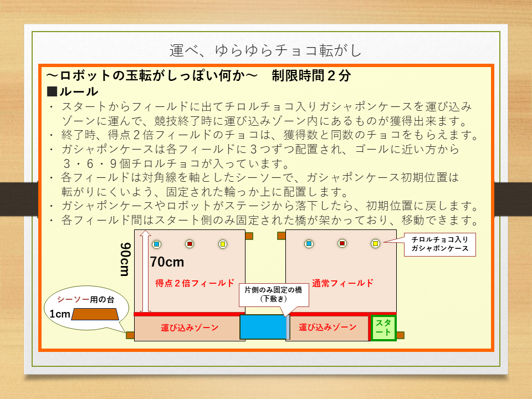Select the blue capsule in the 通常フィールド
Image resolution: width=532 pixels, height=399 pixels.
coord(309,243)
